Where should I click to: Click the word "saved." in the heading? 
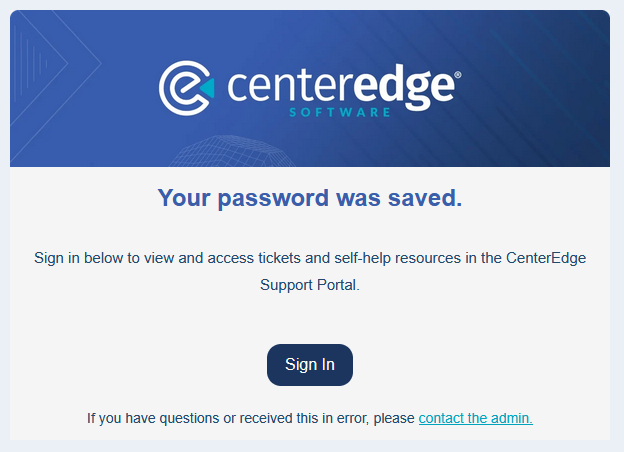click(425, 198)
